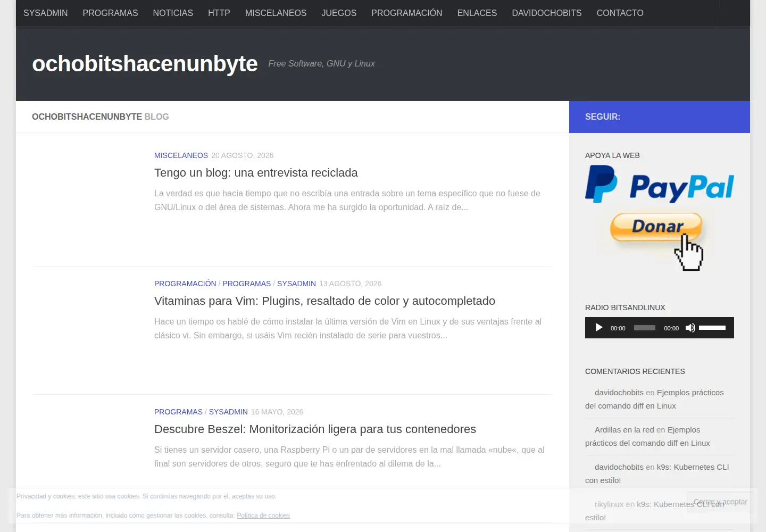
Task: Open the JUEGOS menu item
Action: coord(339,13)
